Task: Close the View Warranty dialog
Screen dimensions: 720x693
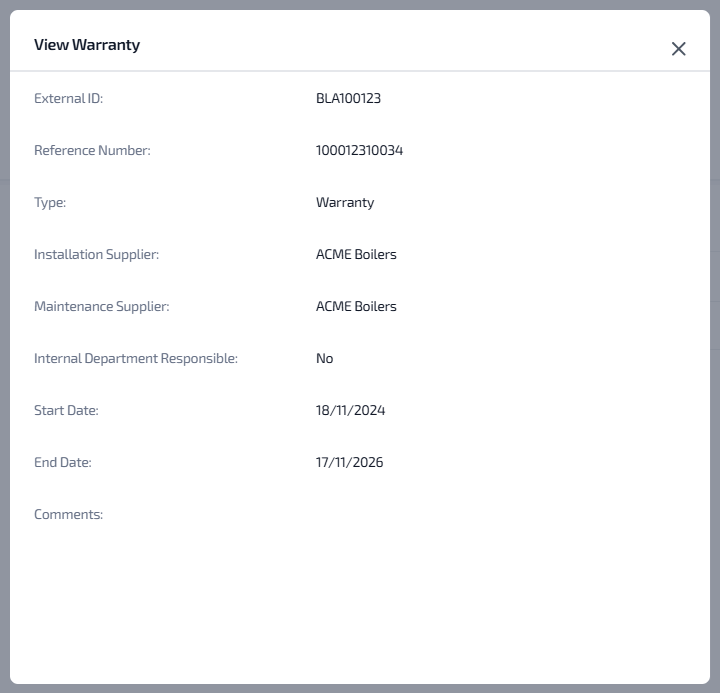Action: pyautogui.click(x=678, y=49)
